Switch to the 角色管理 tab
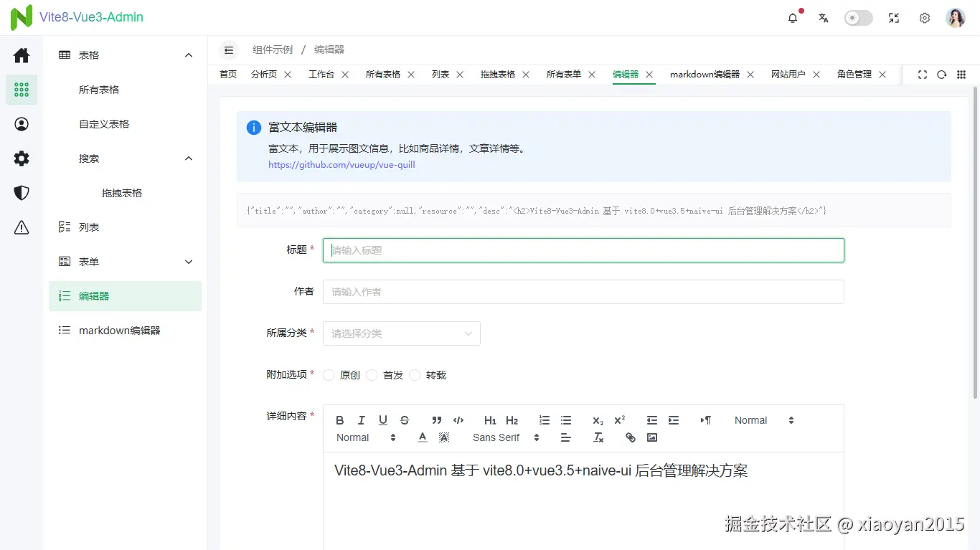The image size is (980, 550). tap(854, 75)
